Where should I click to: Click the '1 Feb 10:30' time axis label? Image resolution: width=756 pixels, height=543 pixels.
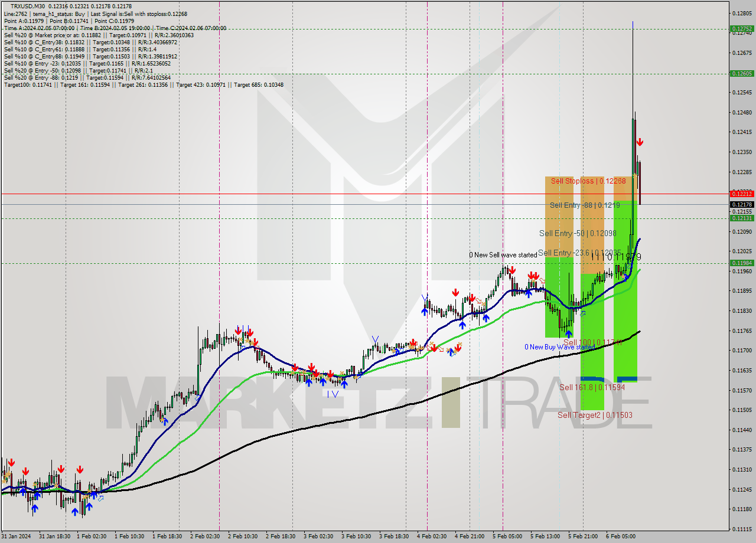[x=129, y=537]
